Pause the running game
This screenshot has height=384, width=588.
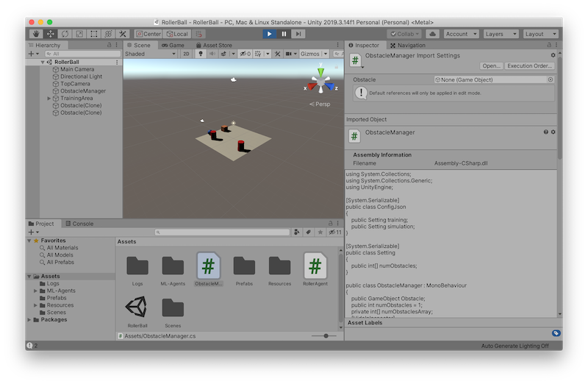tap(284, 34)
